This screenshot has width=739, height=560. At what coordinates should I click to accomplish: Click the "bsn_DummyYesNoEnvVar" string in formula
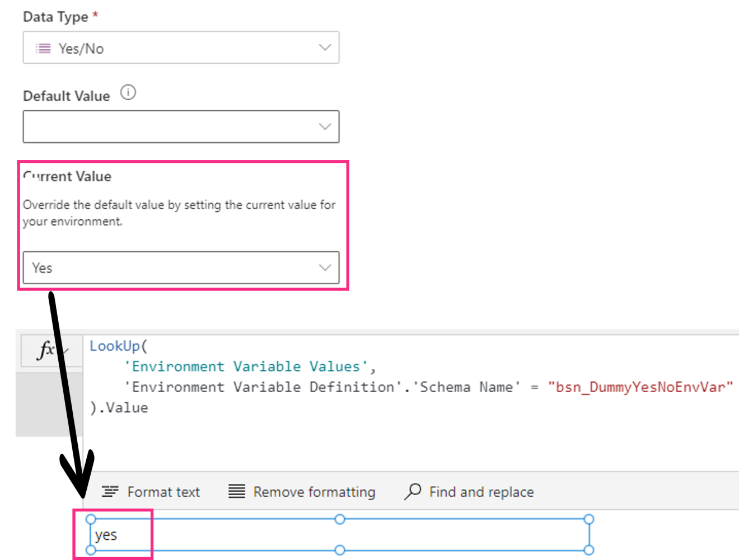[640, 387]
